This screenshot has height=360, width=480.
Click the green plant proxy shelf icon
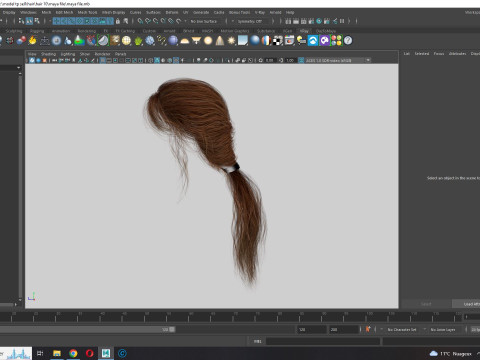[x=138, y=41]
